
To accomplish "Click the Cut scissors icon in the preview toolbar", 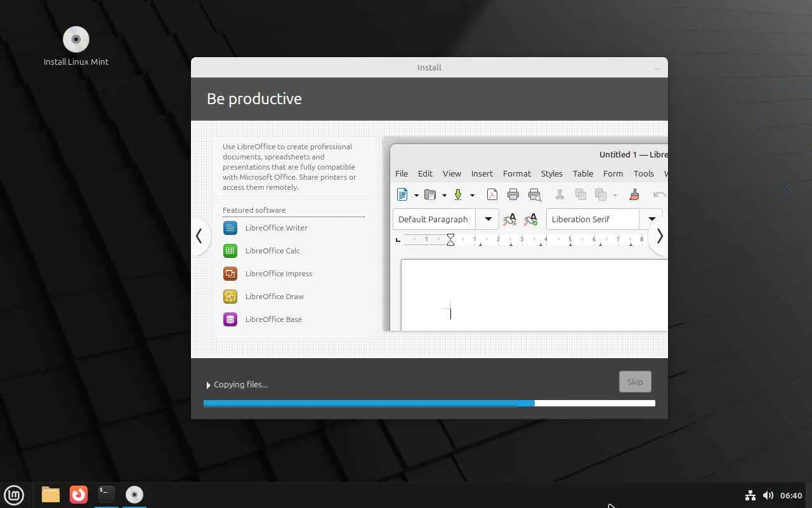I will [x=560, y=195].
